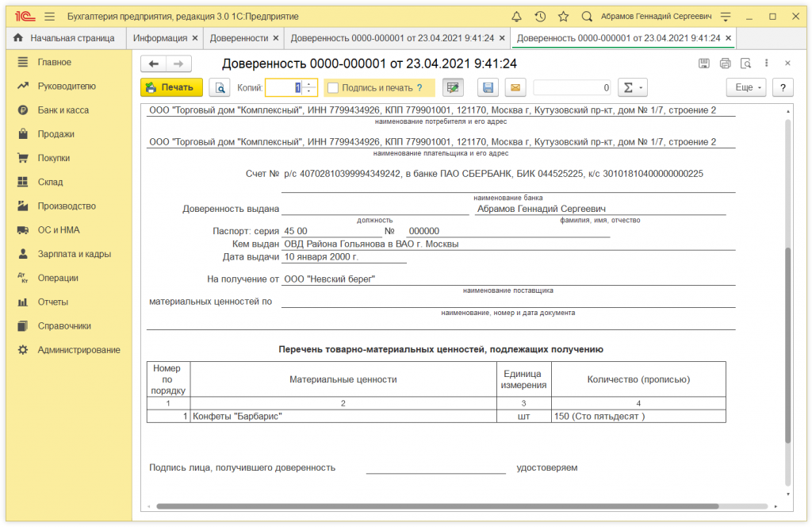Increase the copies count spinner
Image resolution: width=812 pixels, height=527 pixels.
309,84
